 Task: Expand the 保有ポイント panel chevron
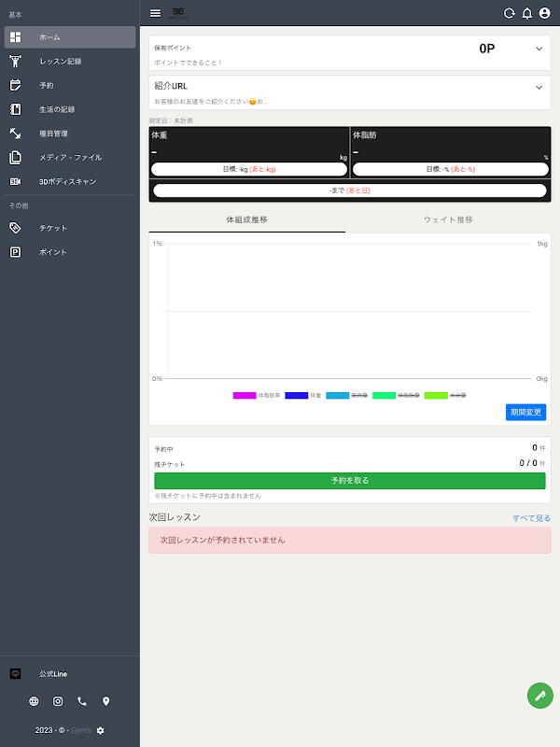click(539, 49)
